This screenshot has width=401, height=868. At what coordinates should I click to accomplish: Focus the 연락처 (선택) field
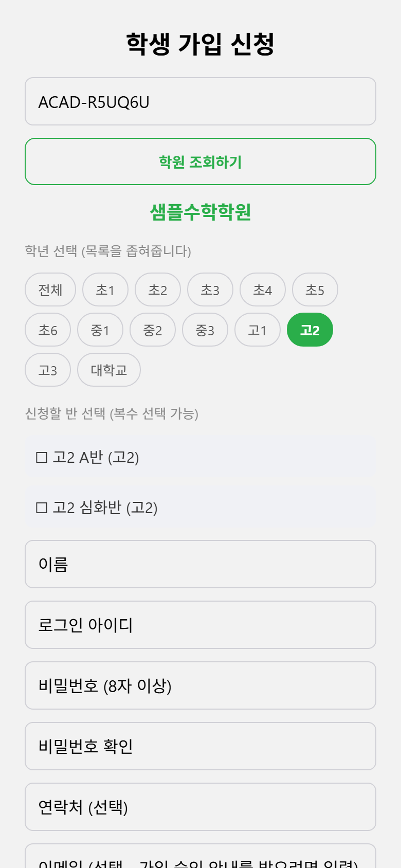tap(200, 807)
